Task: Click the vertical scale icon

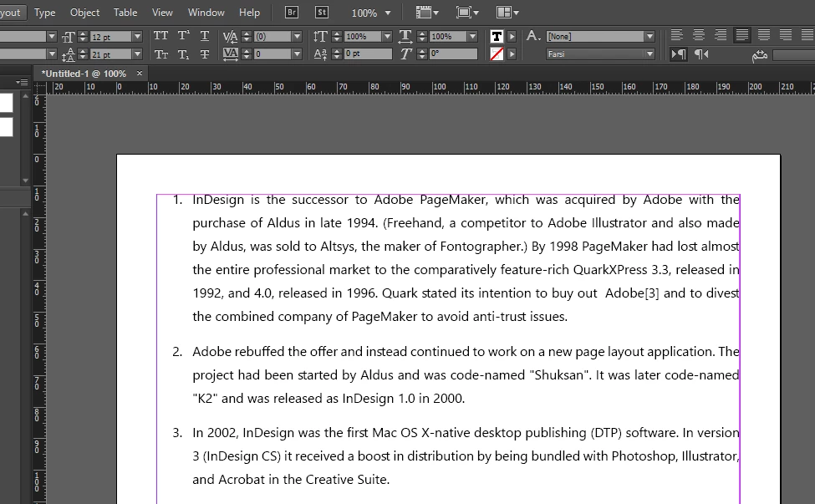Action: pos(320,37)
